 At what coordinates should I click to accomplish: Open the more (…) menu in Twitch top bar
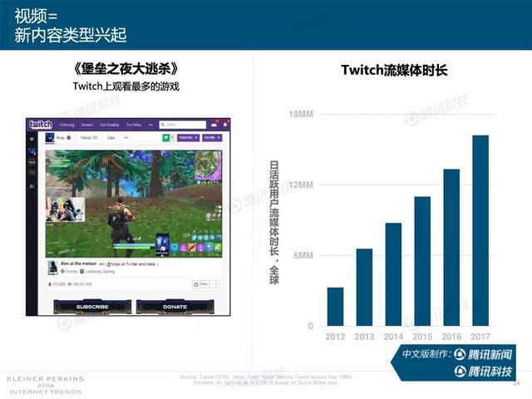point(150,125)
